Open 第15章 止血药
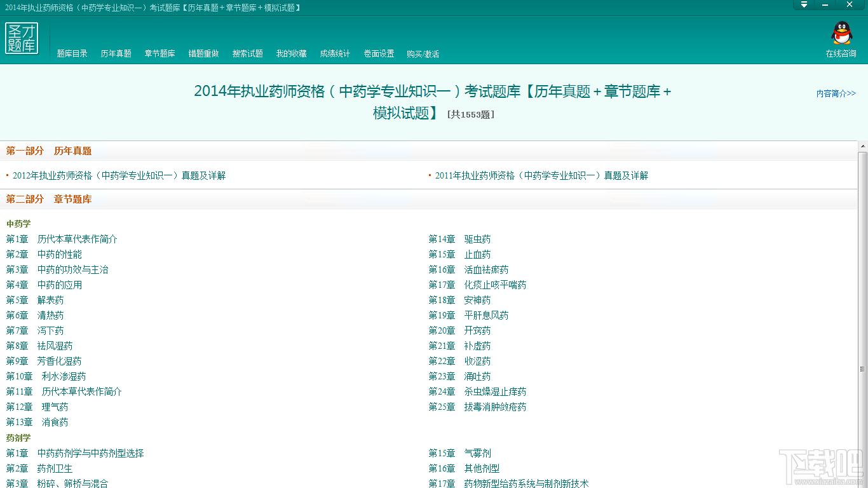868x488 pixels. 459,254
